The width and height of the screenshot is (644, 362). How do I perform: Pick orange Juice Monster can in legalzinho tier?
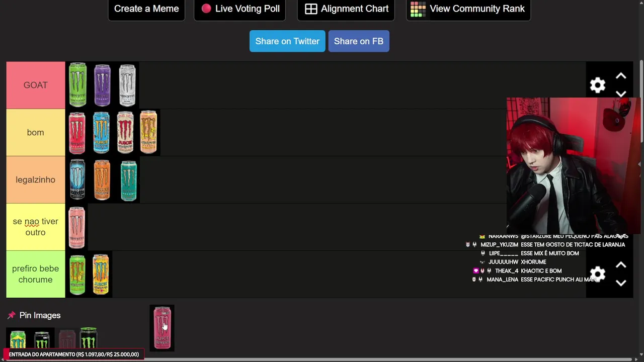(102, 179)
